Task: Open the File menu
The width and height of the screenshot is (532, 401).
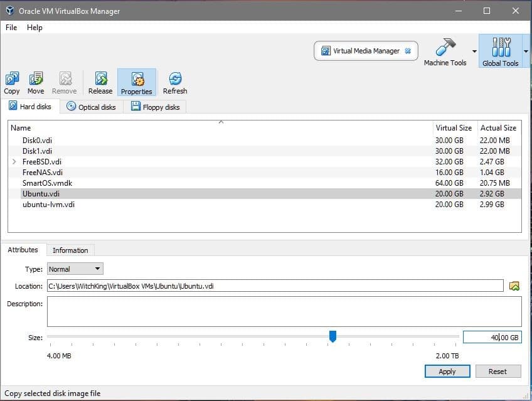Action: pyautogui.click(x=11, y=28)
